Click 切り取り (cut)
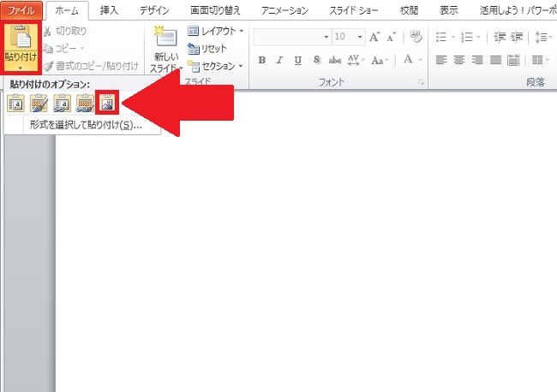The image size is (557, 392). 64,31
